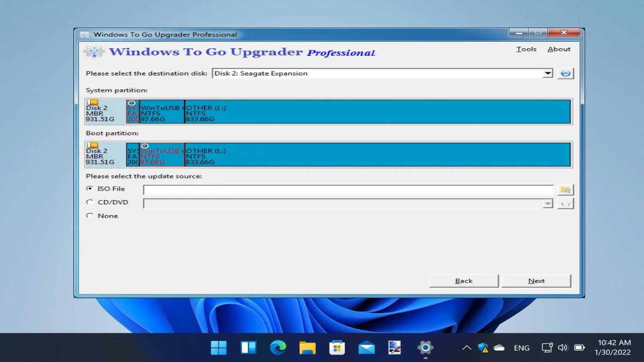Open File Explorer from the taskbar
The height and width of the screenshot is (362, 644).
[307, 347]
